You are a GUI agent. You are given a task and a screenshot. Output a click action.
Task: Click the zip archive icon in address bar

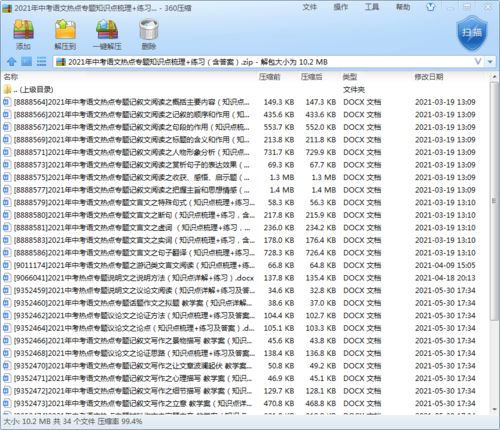click(61, 62)
